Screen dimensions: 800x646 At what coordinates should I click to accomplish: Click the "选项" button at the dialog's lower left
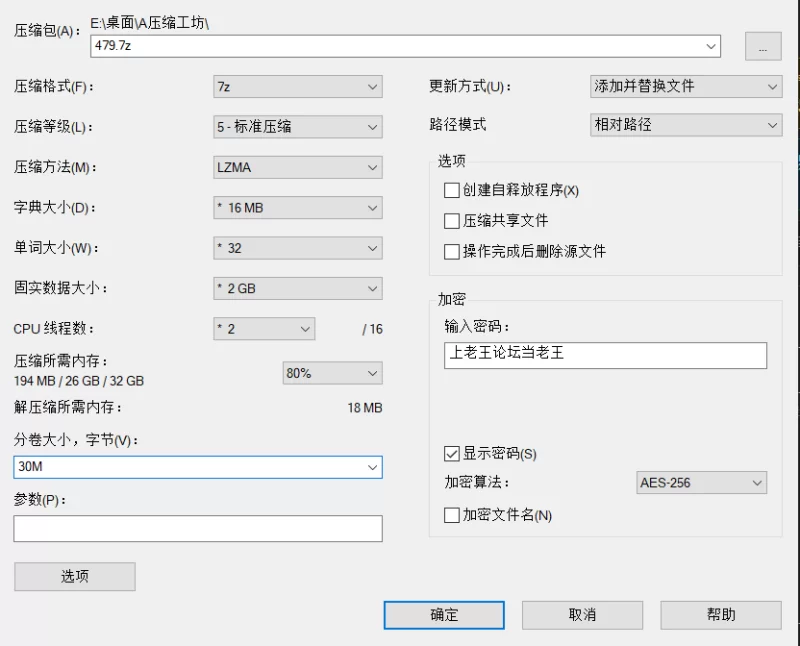coord(74,577)
